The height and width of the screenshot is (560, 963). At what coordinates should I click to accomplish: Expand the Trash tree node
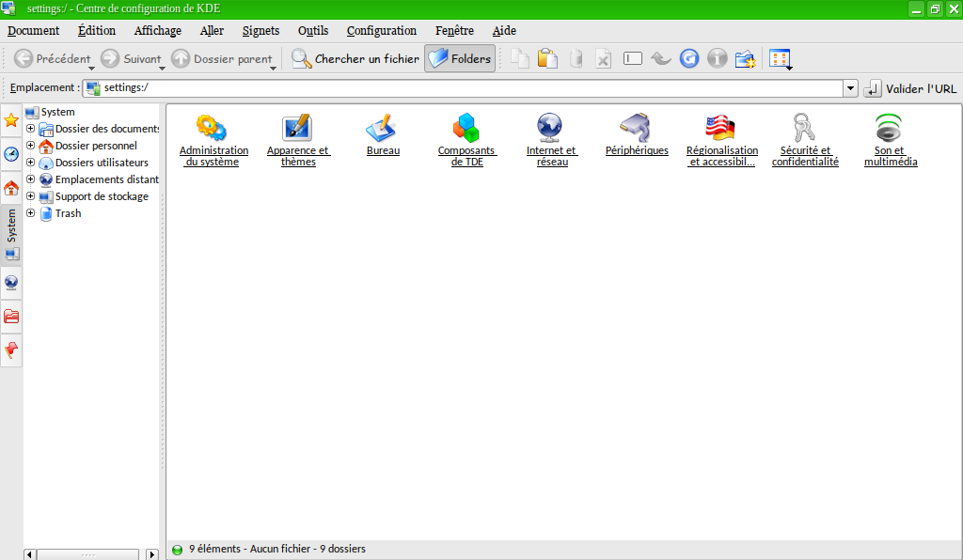(x=30, y=213)
